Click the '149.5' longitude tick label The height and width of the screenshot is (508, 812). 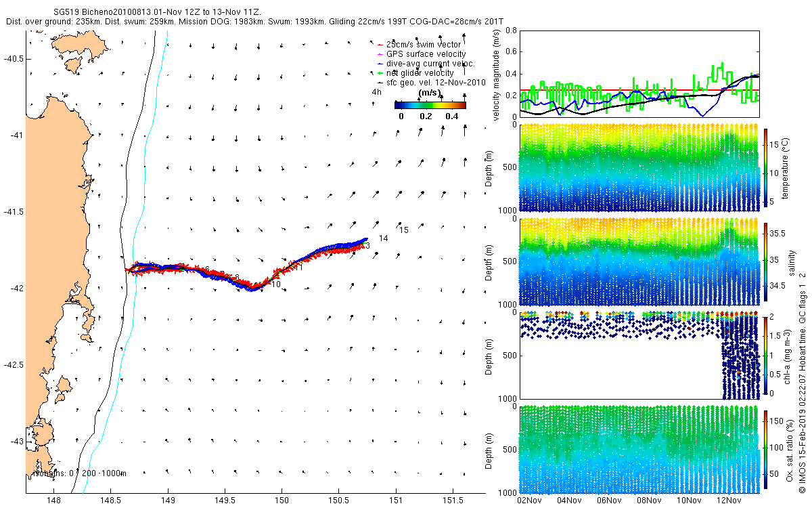tap(225, 501)
